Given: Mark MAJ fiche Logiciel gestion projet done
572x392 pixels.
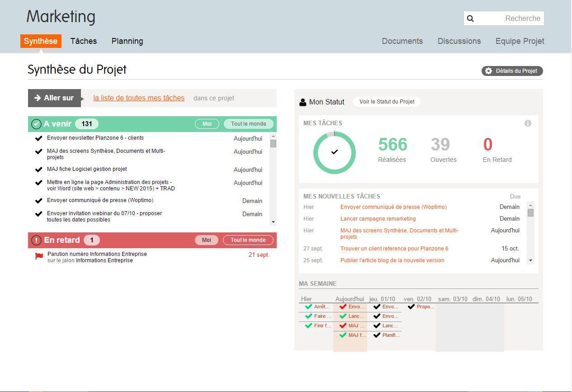Looking at the screenshot, I should point(39,170).
